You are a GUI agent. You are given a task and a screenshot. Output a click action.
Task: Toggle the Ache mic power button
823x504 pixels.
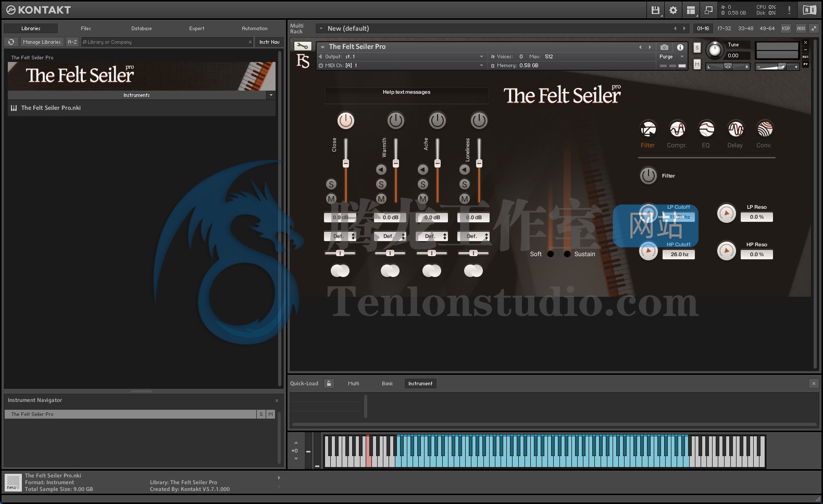(x=438, y=121)
